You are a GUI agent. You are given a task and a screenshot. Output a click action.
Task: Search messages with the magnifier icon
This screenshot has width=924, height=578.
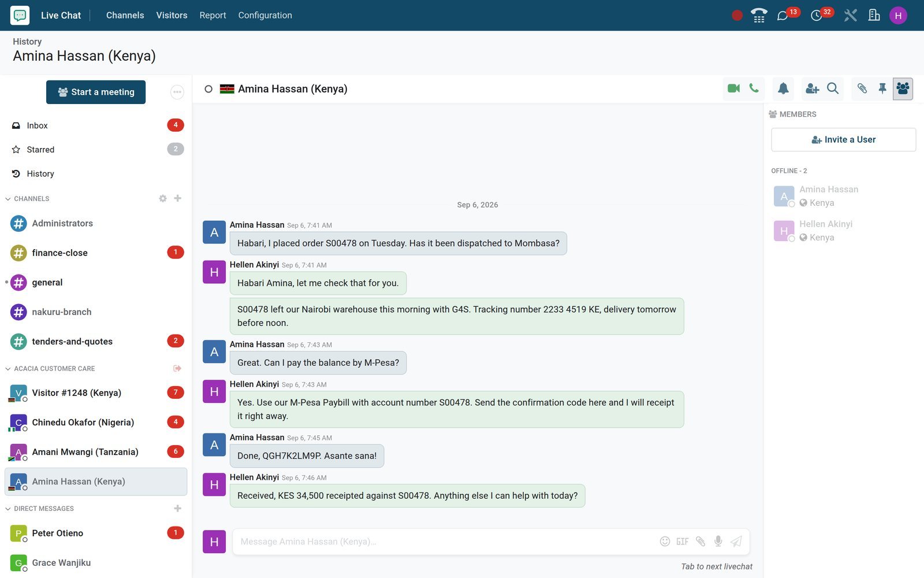point(832,88)
